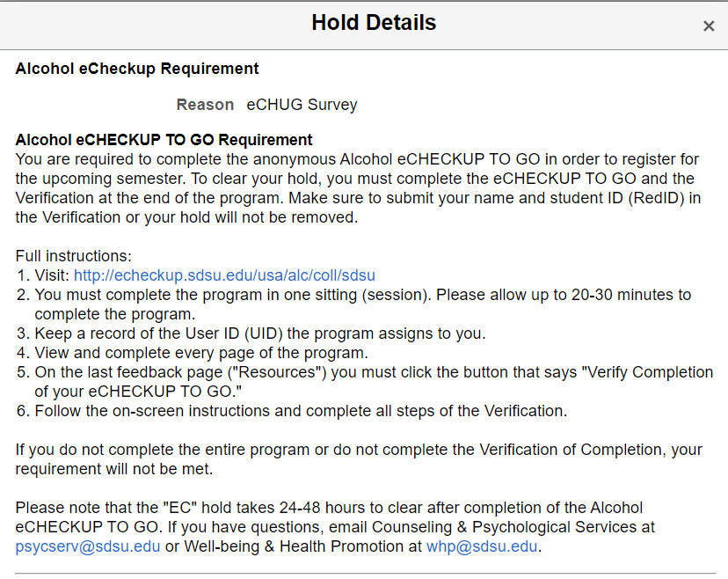
Task: Click the Hold Details dialog title
Action: (x=374, y=23)
